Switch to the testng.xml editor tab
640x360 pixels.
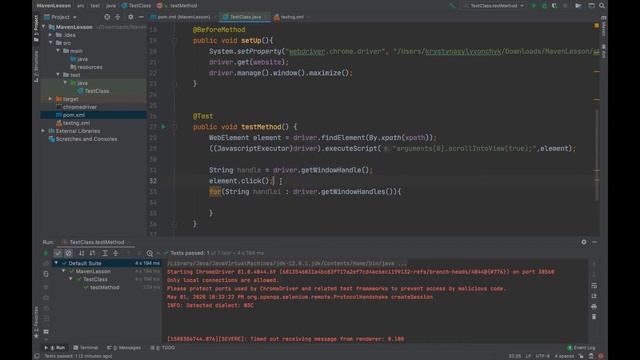point(291,17)
